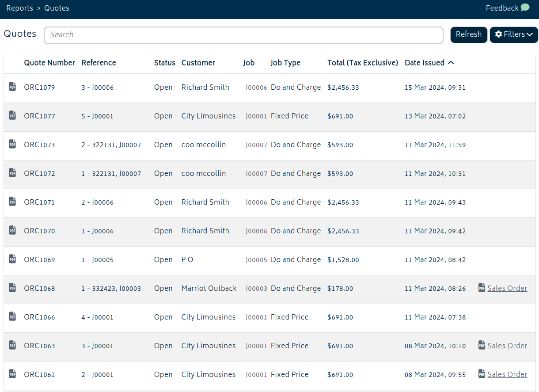Sort by Job column header
The height and width of the screenshot is (392, 539).
tap(249, 63)
